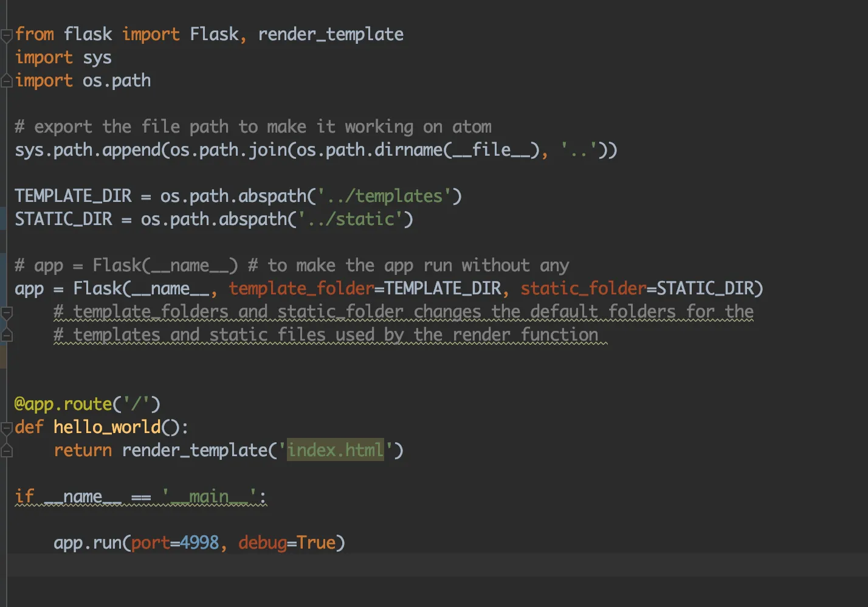The width and height of the screenshot is (868, 607).
Task: Collapse comment block at '# template_folders and static_folder' line
Action: pyautogui.click(x=7, y=313)
